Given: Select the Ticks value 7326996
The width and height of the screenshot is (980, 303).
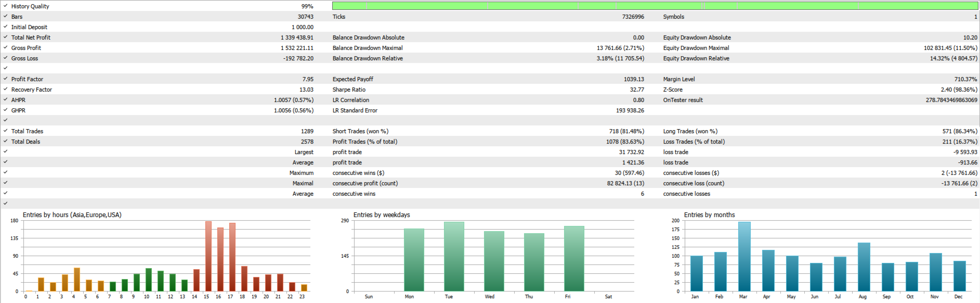Looking at the screenshot, I should pyautogui.click(x=633, y=17).
